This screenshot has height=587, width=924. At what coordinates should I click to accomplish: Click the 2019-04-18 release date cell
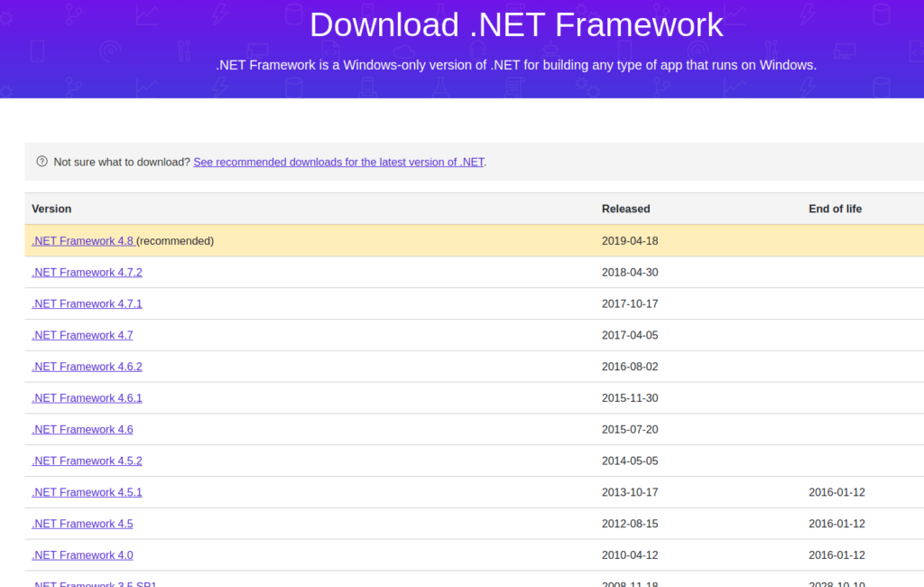[x=630, y=241]
